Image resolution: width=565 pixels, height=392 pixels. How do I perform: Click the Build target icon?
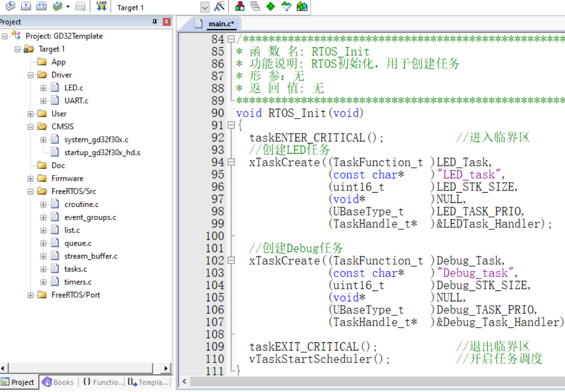[26, 6]
